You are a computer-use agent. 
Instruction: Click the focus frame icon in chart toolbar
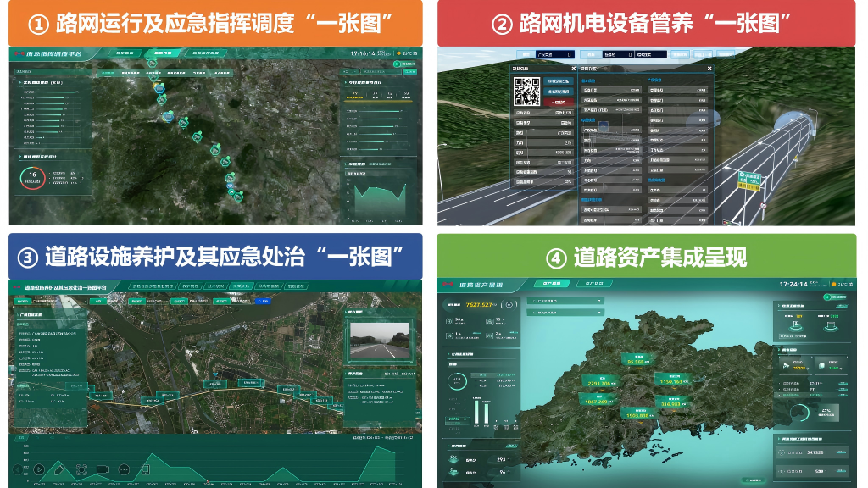[x=81, y=469]
